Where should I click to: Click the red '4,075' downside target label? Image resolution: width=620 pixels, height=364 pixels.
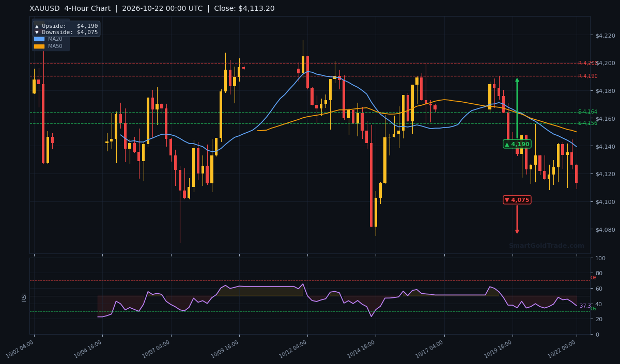coord(517,200)
